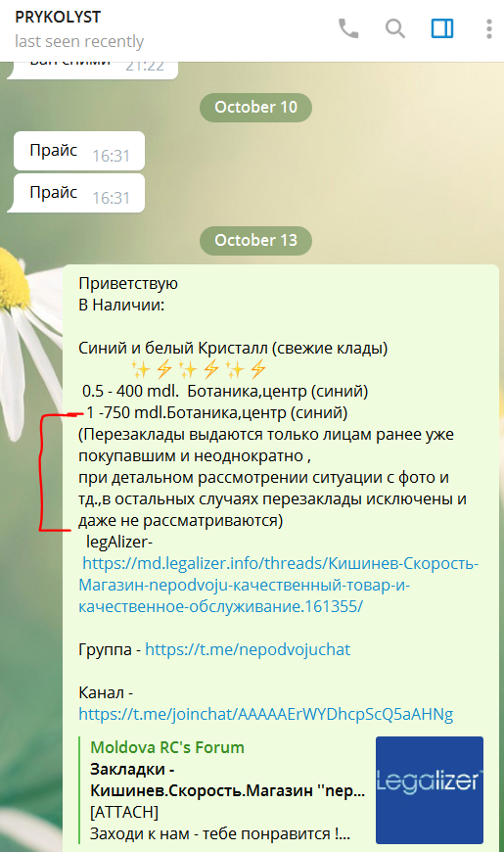The width and height of the screenshot is (504, 852).
Task: Open the three-dot more options menu
Action: coord(488,28)
